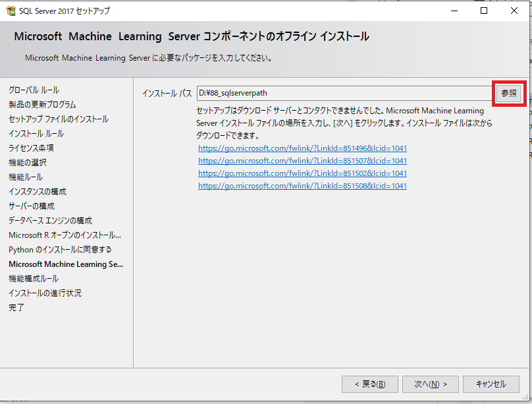Select the グローバル ルール step in sidebar

pos(34,90)
